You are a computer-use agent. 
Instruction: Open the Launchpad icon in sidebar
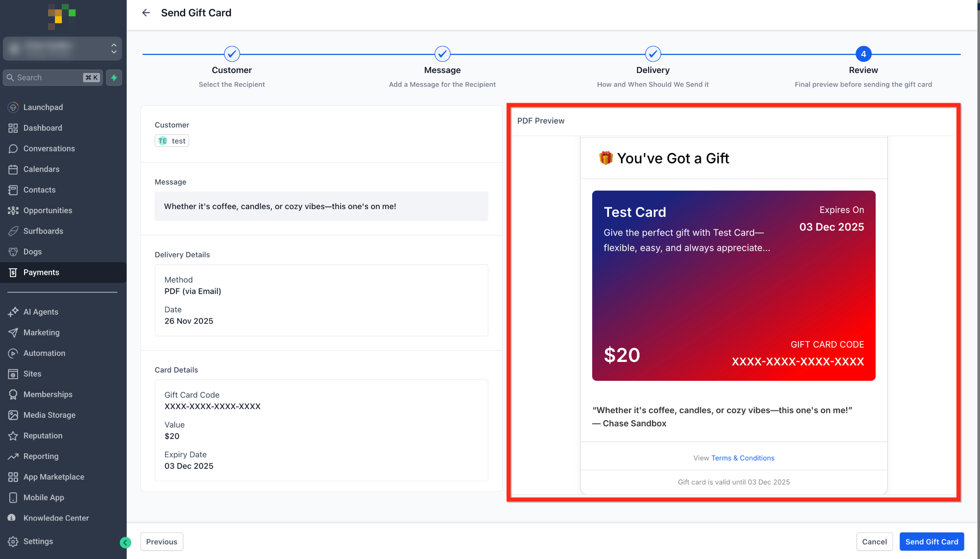[x=13, y=107]
